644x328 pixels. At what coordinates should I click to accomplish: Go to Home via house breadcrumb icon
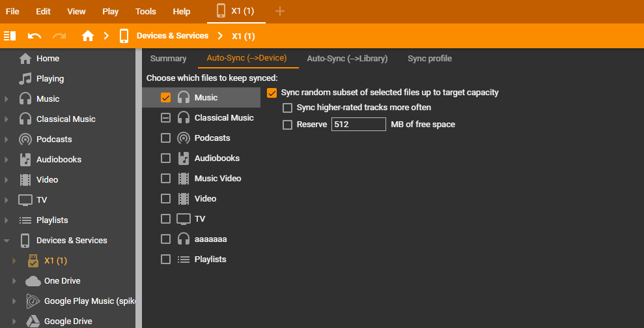(88, 36)
